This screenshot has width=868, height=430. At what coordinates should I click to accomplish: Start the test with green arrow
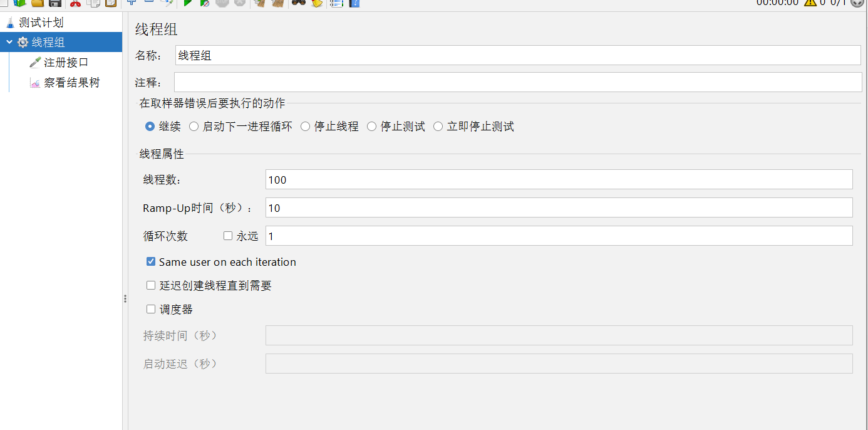[x=187, y=3]
